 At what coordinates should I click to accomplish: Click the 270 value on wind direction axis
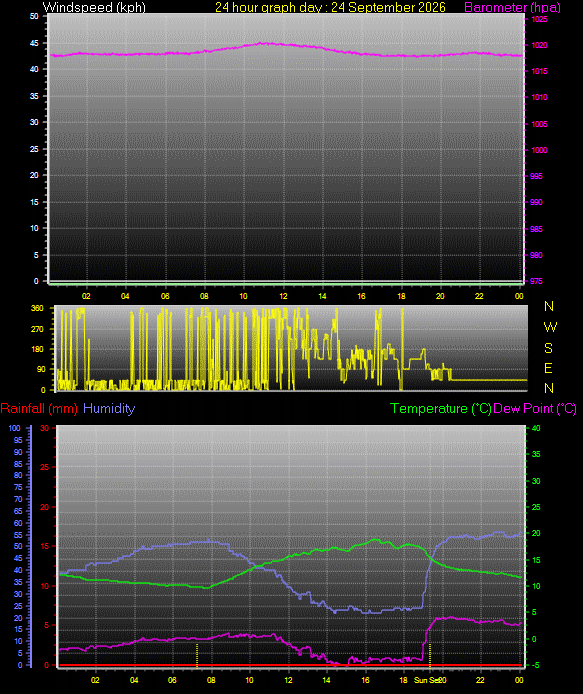38,329
